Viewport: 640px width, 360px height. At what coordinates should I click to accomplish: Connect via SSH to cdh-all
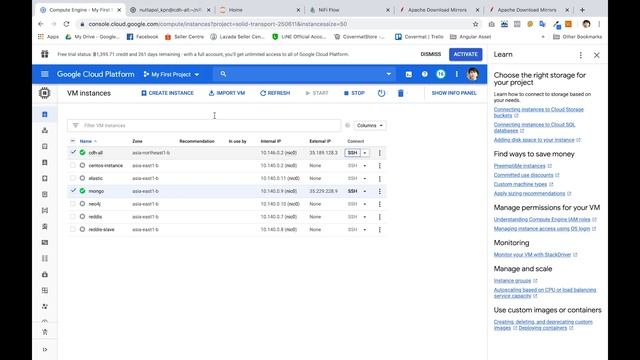coord(353,153)
